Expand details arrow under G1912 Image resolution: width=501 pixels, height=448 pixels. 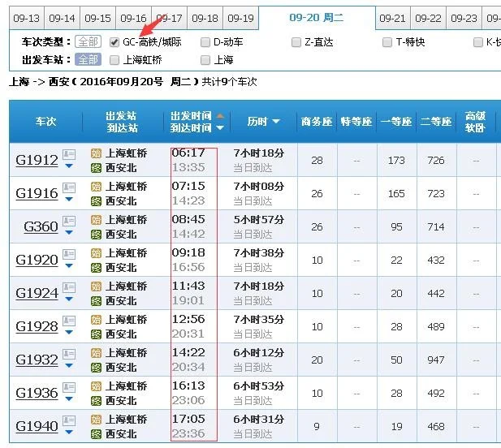[x=69, y=166]
